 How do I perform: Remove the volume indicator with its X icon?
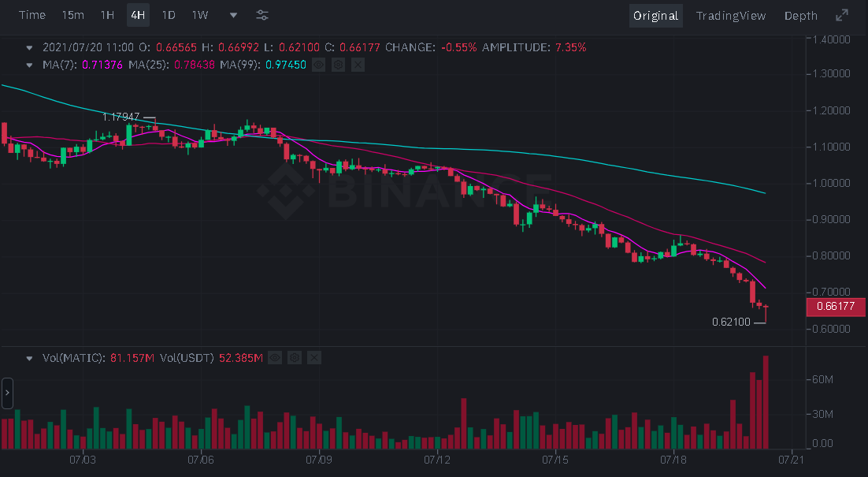(313, 357)
